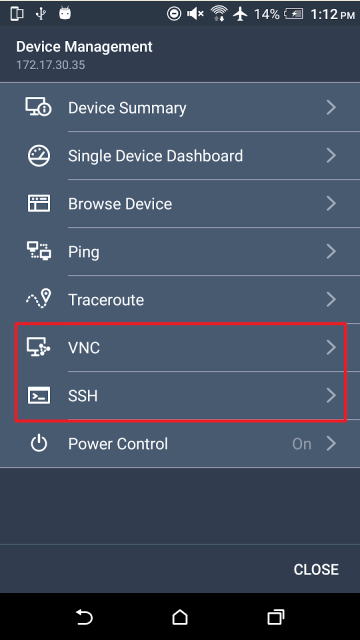Image resolution: width=360 pixels, height=640 pixels.
Task: Tap the Android home navigation button
Action: 180,617
